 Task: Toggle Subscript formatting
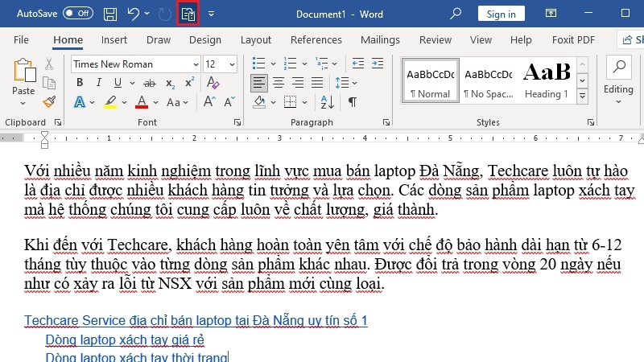coord(171,84)
